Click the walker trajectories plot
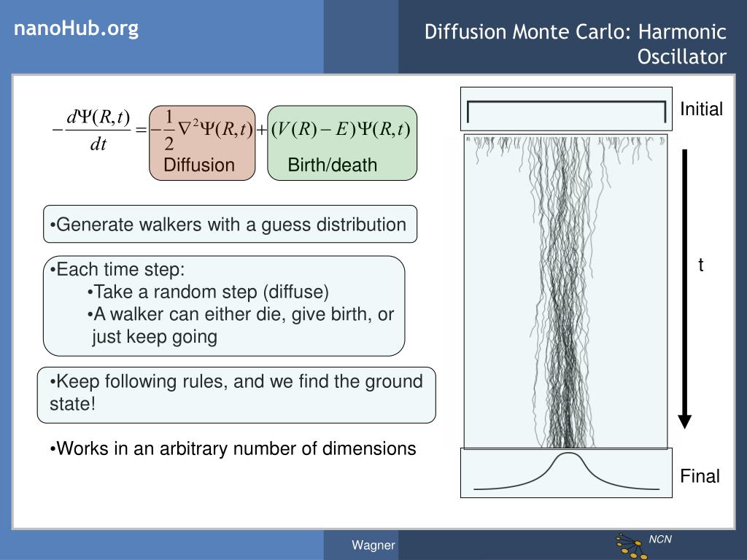 click(565, 292)
